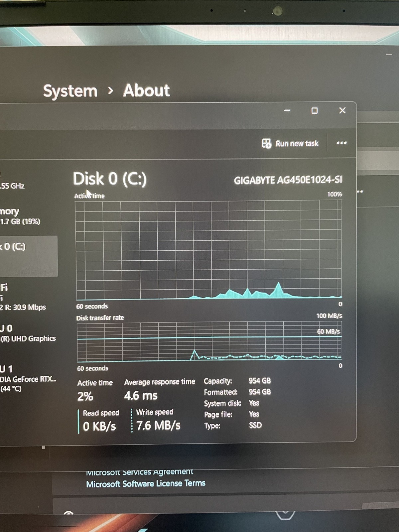This screenshot has height=532, width=399.
Task: Open Microsoft Services Agreement link in Settings
Action: 139,471
